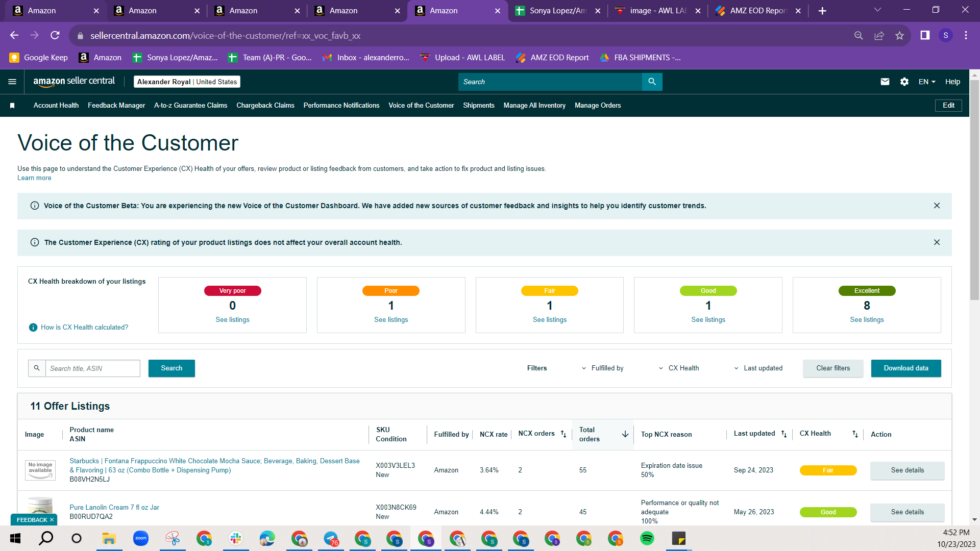Click the CX Health info icon
Screen dimensions: 980x551
click(33, 328)
